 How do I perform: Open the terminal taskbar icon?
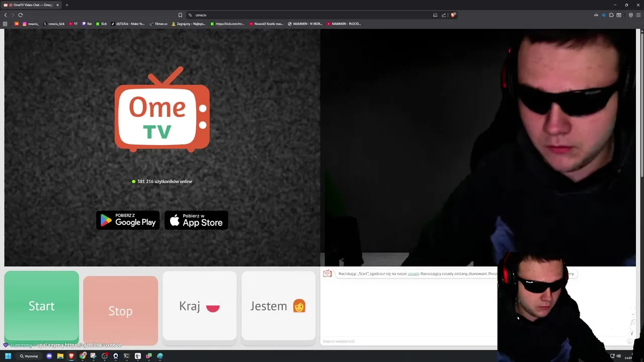[126, 356]
